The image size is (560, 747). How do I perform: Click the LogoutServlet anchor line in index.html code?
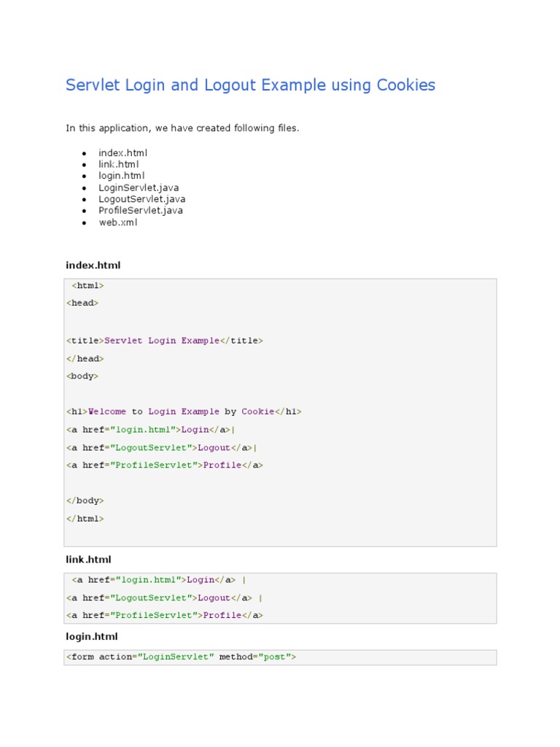click(x=162, y=447)
